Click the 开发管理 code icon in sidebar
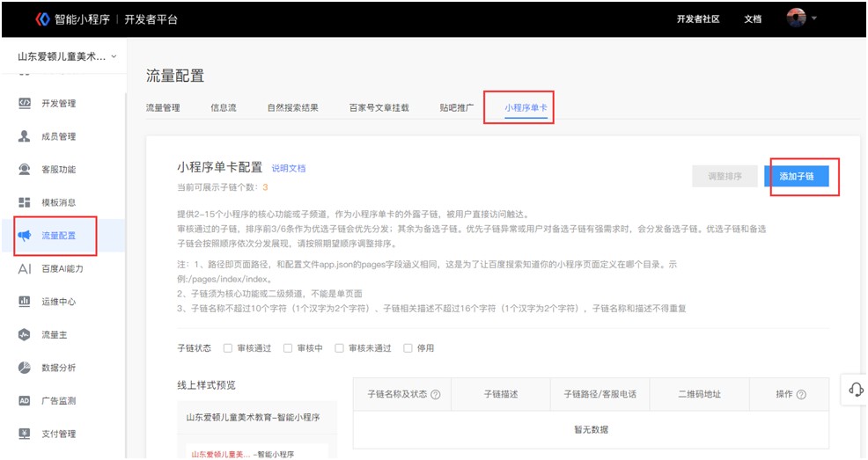868x460 pixels. [x=25, y=103]
